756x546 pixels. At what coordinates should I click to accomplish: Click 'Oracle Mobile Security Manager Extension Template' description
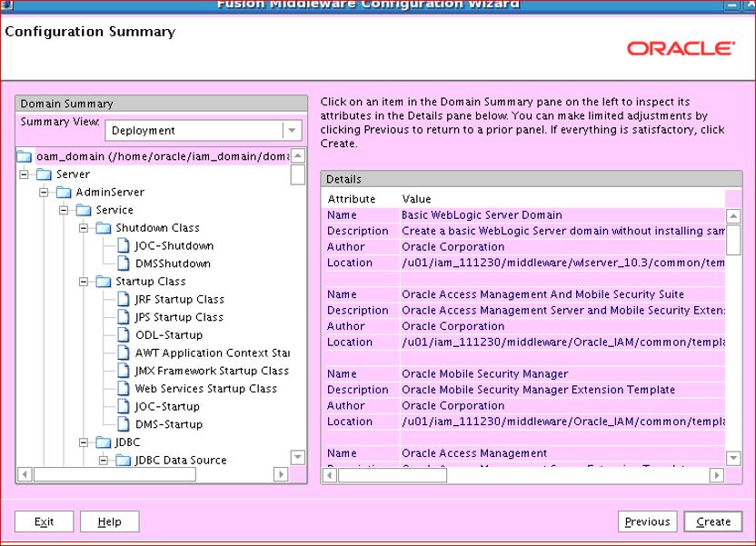[538, 390]
